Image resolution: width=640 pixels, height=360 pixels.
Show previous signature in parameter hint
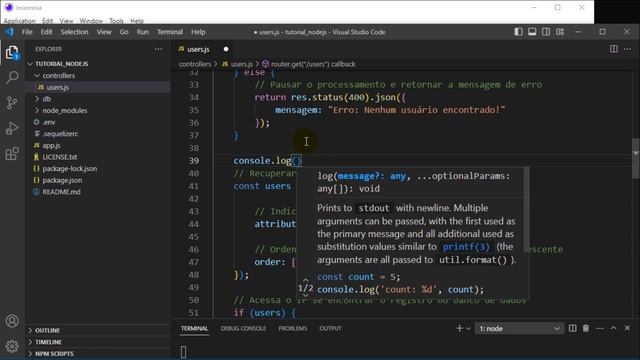click(x=305, y=280)
